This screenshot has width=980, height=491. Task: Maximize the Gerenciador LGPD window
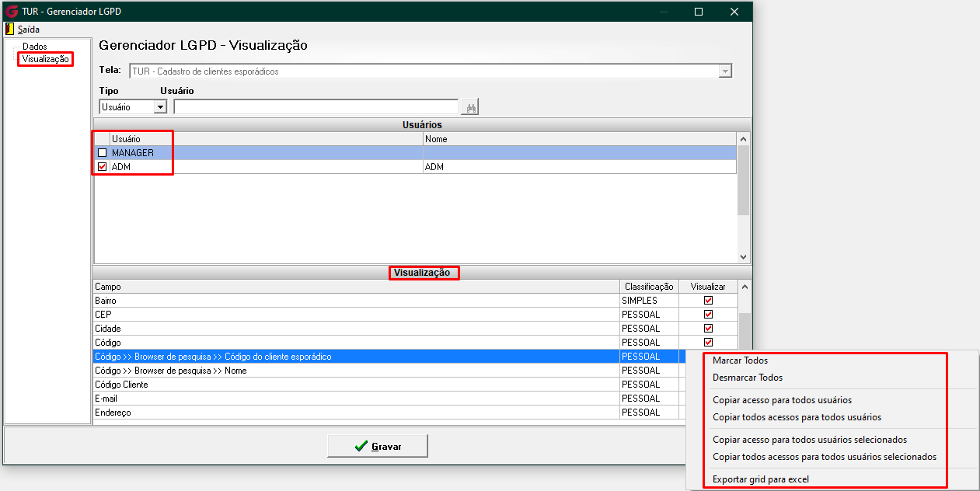pyautogui.click(x=699, y=12)
